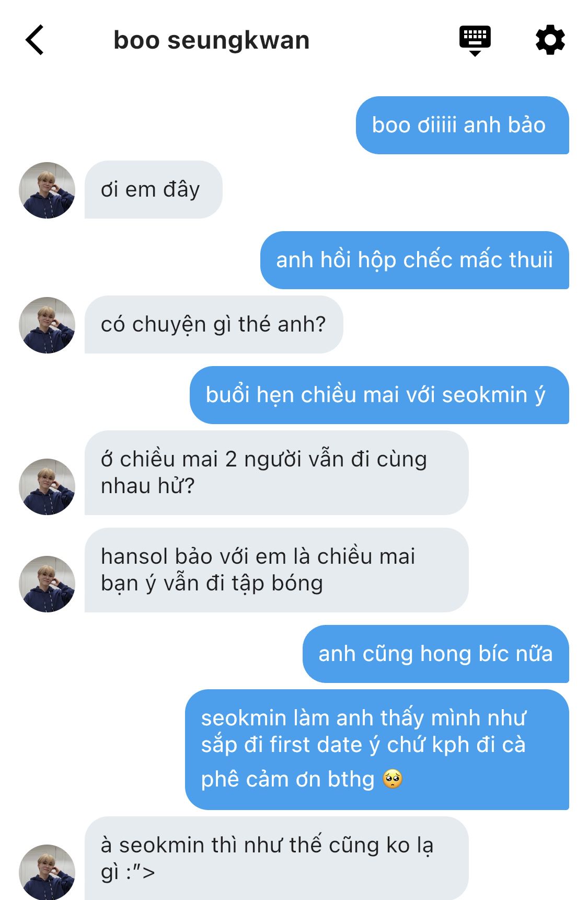Select 'anh cũng hong bíc nữa' bubble
The width and height of the screenshot is (588, 900).
[x=435, y=654]
